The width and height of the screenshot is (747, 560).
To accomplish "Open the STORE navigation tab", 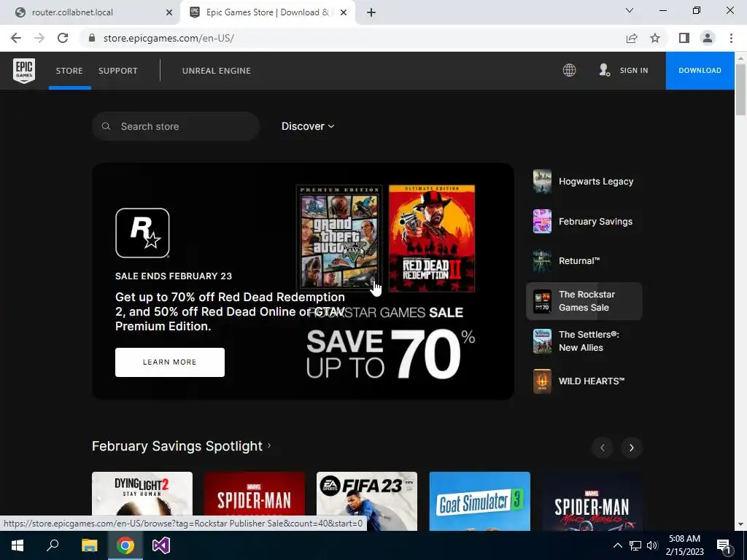I will click(69, 71).
